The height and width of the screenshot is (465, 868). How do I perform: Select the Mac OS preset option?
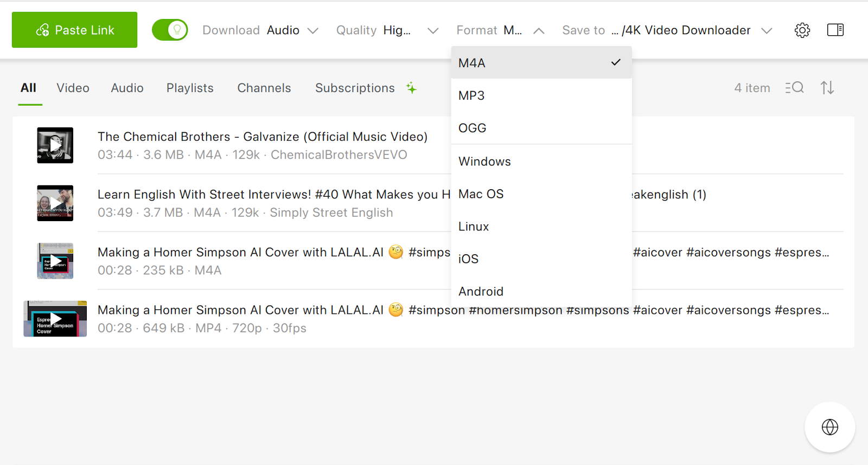pos(541,194)
